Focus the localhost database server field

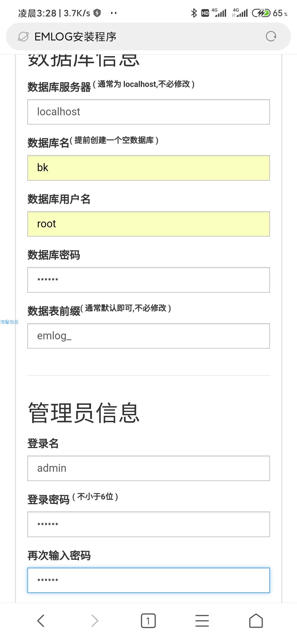148,112
